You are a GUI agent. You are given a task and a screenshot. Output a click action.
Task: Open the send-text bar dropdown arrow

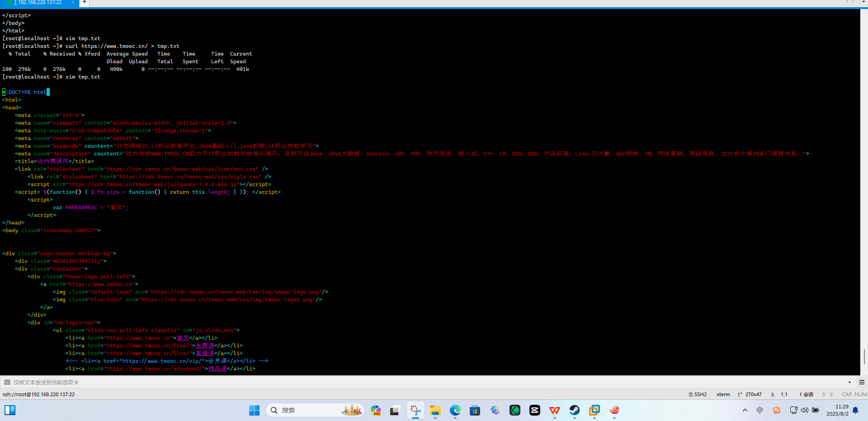(849, 382)
